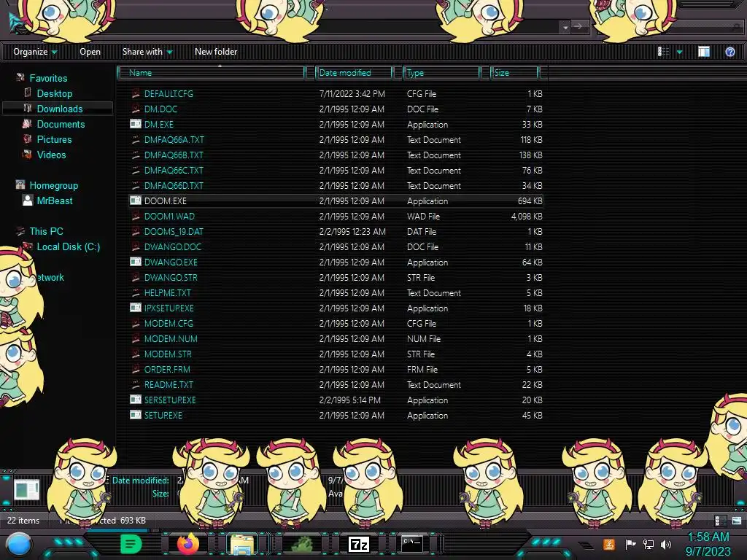Viewport: 747px width, 560px height.
Task: Select Favorites in the navigation pane
Action: [48, 78]
